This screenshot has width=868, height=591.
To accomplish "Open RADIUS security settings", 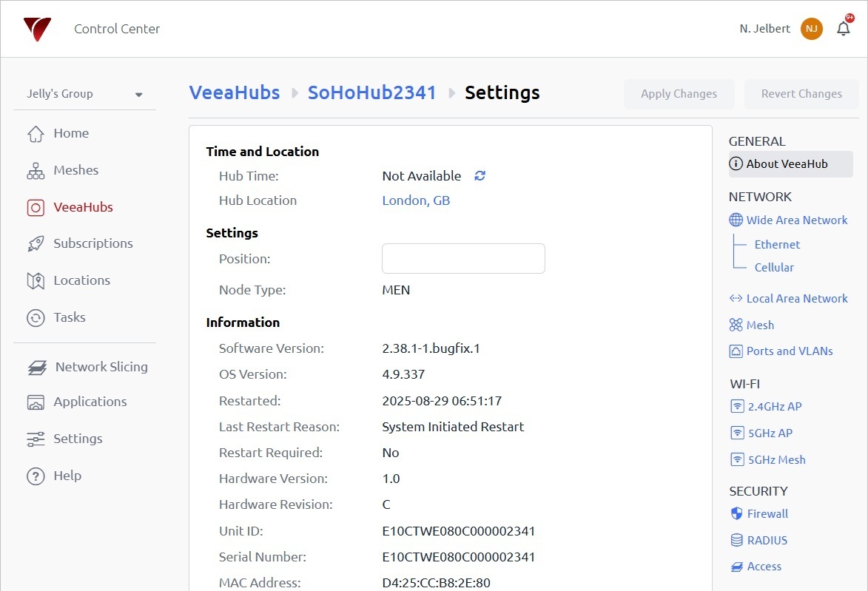I will 767,541.
